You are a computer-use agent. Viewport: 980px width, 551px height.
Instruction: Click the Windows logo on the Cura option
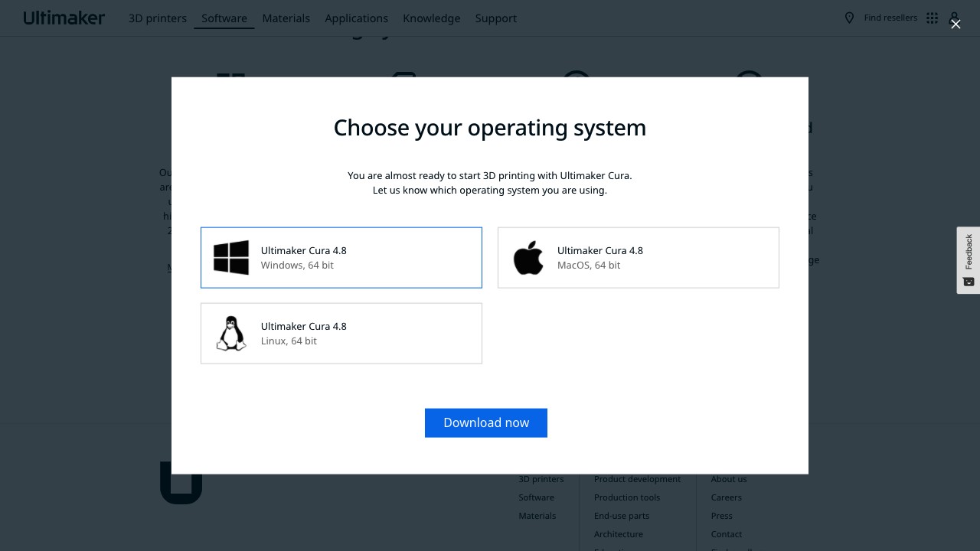coord(231,258)
